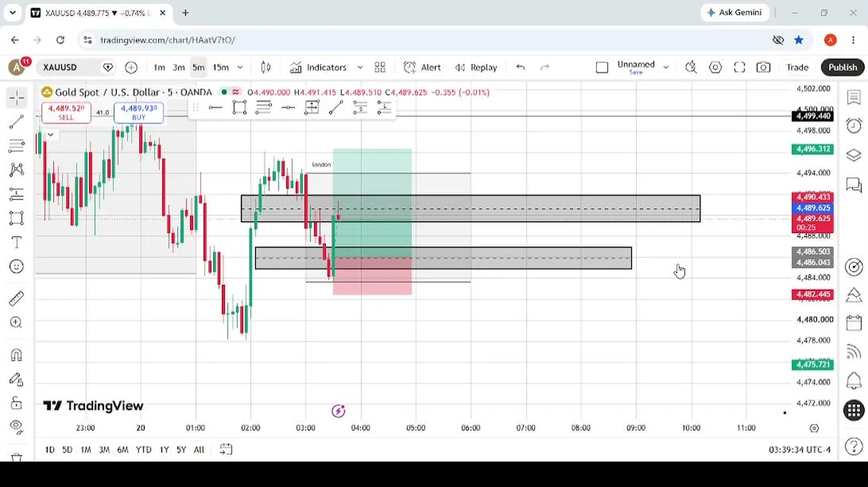Image resolution: width=868 pixels, height=487 pixels.
Task: Redo the chart action
Action: [545, 67]
